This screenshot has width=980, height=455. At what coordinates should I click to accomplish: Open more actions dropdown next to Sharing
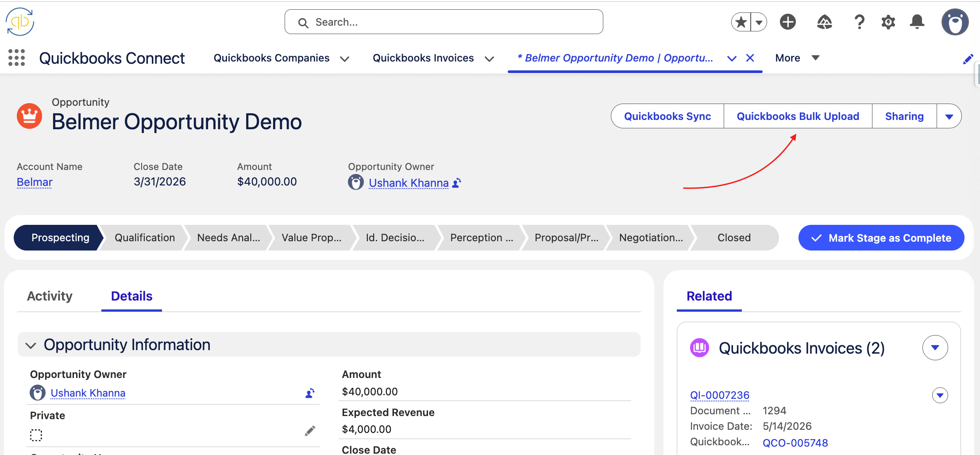949,116
